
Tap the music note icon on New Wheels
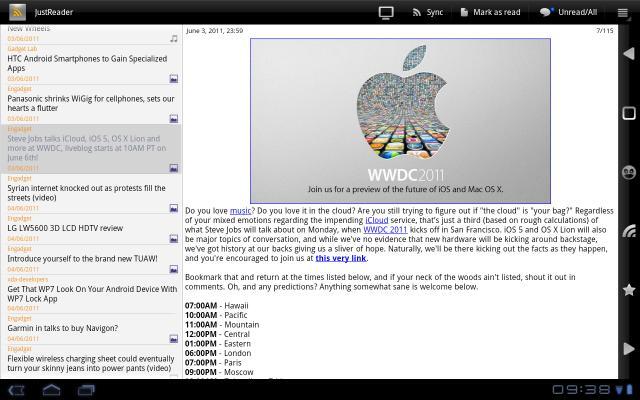click(x=174, y=38)
